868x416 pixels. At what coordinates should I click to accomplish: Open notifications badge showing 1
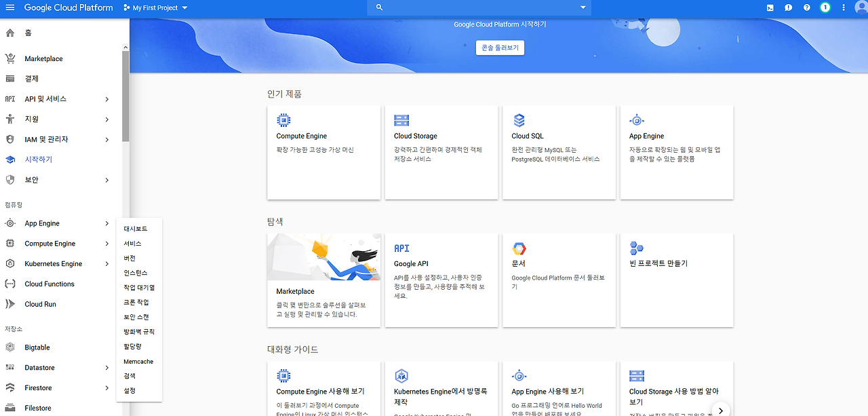coord(825,7)
